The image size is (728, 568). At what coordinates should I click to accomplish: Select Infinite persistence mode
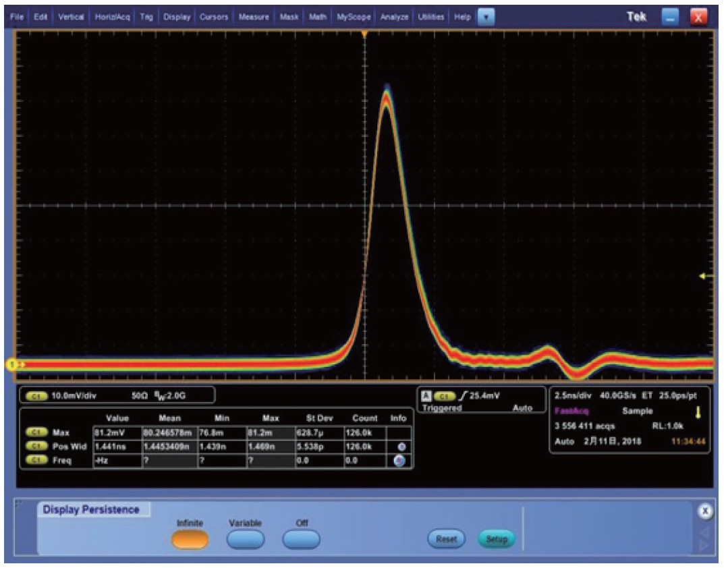[190, 539]
